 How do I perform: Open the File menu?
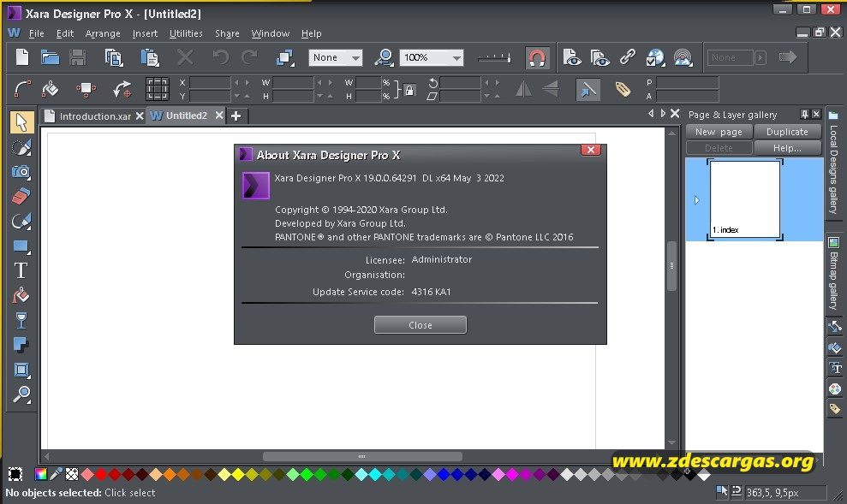[x=37, y=33]
